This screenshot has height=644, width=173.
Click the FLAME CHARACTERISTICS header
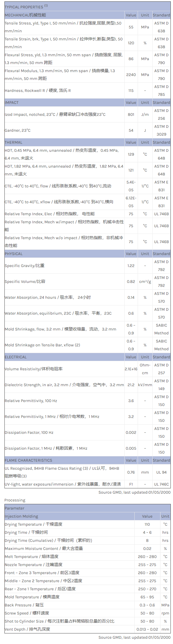[28, 460]
